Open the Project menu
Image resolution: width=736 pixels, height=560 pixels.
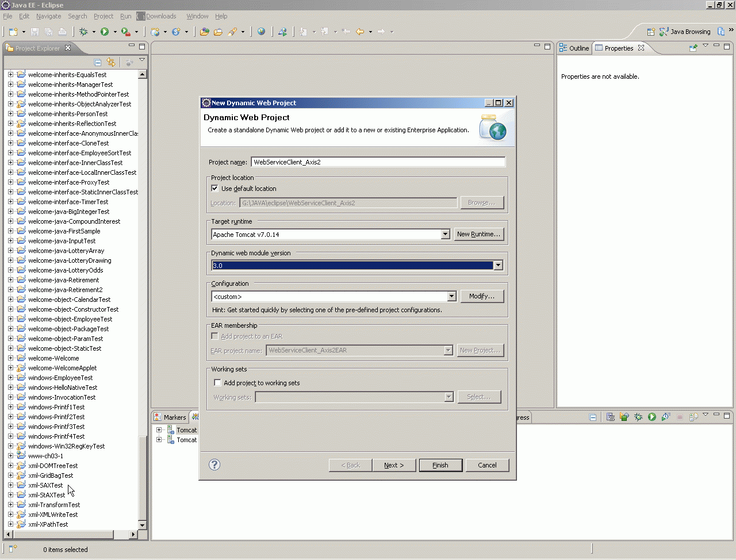pos(103,16)
